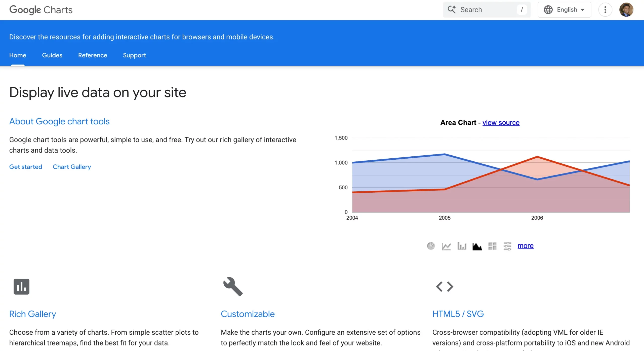Click the HTML5 code brackets icon

[445, 287]
